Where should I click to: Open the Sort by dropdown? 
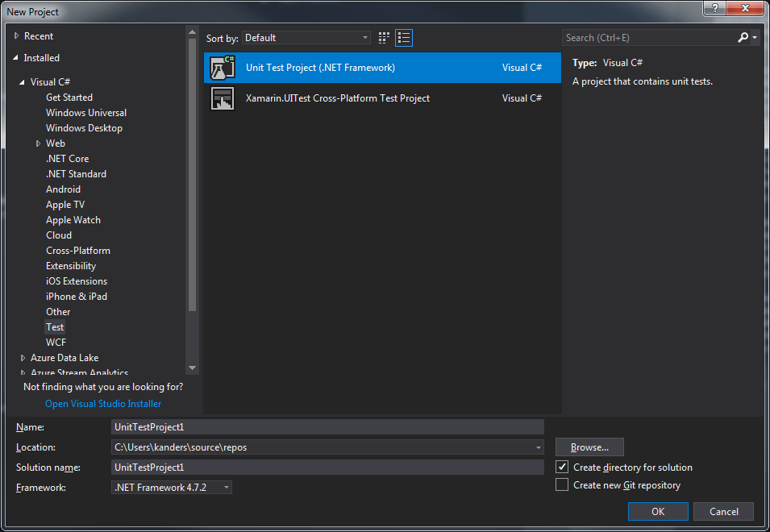[x=306, y=38]
